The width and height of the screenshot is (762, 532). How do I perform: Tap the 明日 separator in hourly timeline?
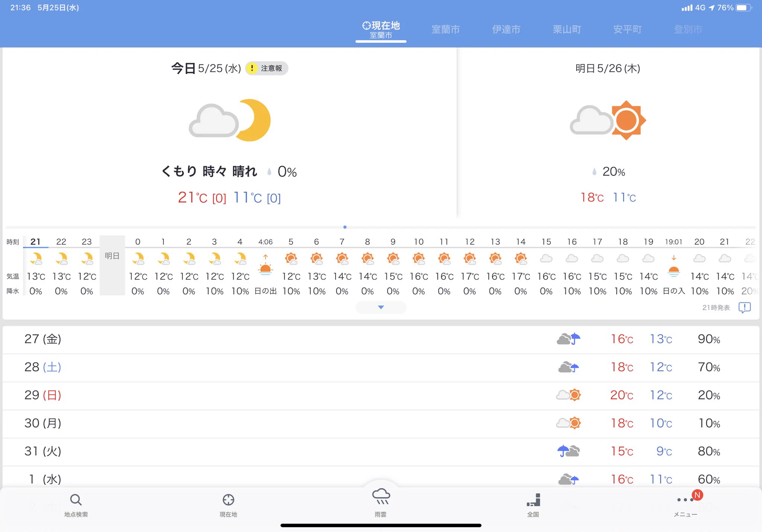112,265
